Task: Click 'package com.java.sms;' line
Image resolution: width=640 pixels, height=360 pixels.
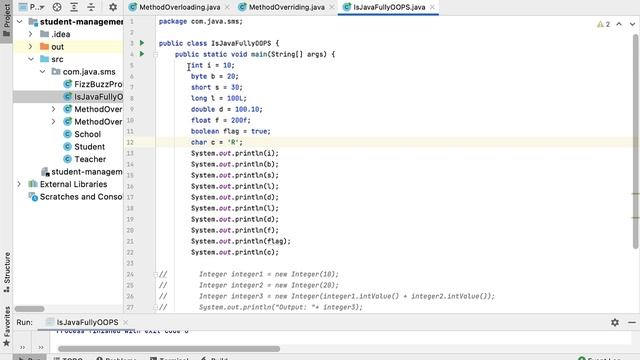Action: click(x=200, y=21)
